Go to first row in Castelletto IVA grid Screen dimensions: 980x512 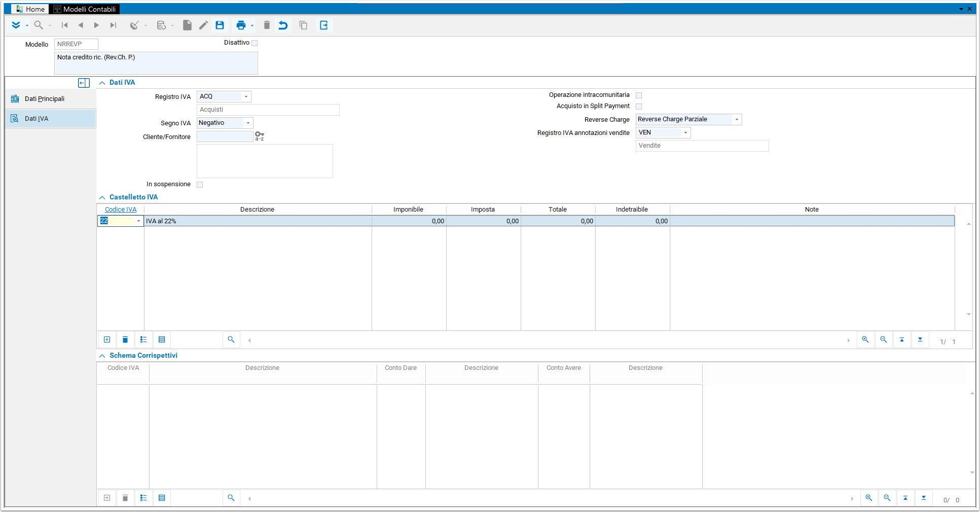click(x=902, y=339)
